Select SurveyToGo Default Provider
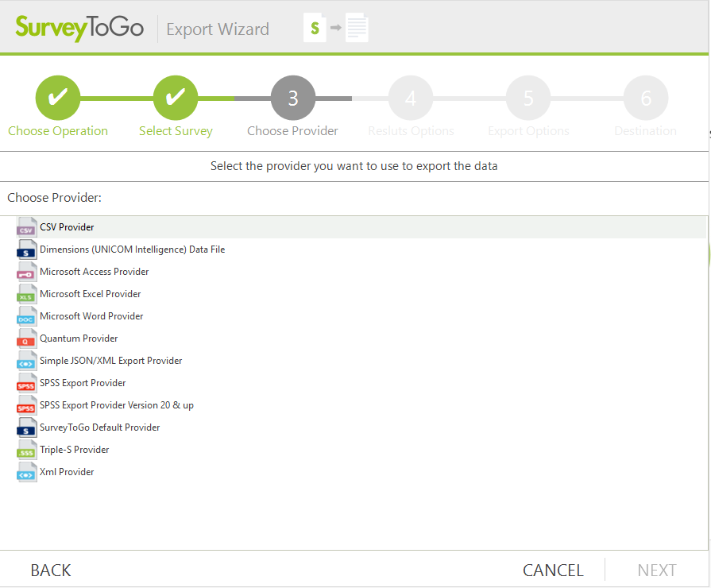Image resolution: width=711 pixels, height=588 pixels. [x=100, y=427]
